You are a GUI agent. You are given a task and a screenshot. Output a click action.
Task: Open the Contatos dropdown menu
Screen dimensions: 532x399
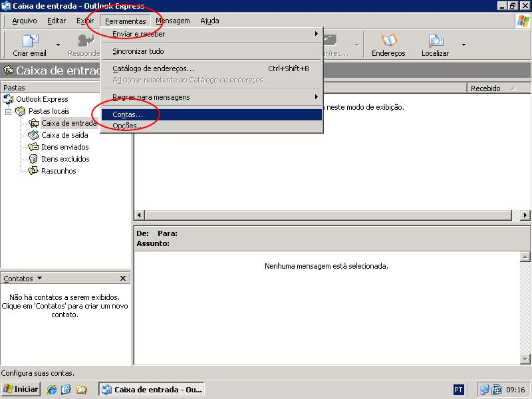23,279
